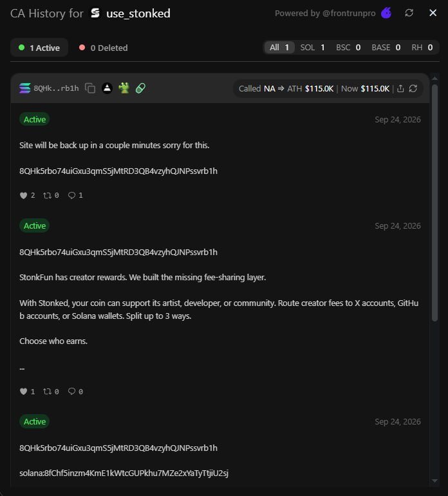
Task: Click the first post's Sep 24, 2026 date
Action: pos(397,120)
